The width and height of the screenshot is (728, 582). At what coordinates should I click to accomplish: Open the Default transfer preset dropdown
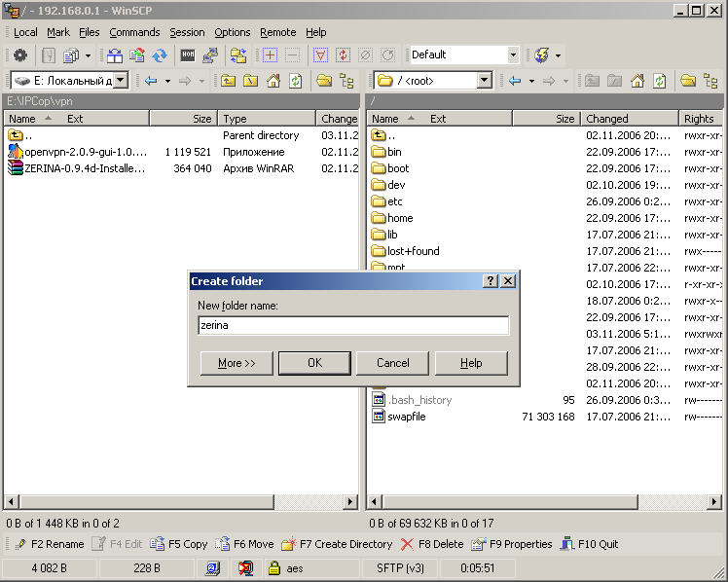coord(513,55)
